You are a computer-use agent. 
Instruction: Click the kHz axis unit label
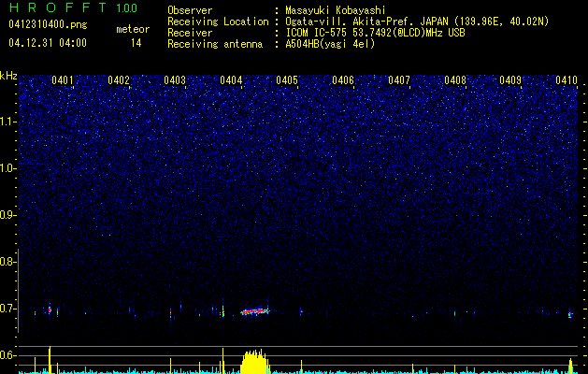[8, 76]
